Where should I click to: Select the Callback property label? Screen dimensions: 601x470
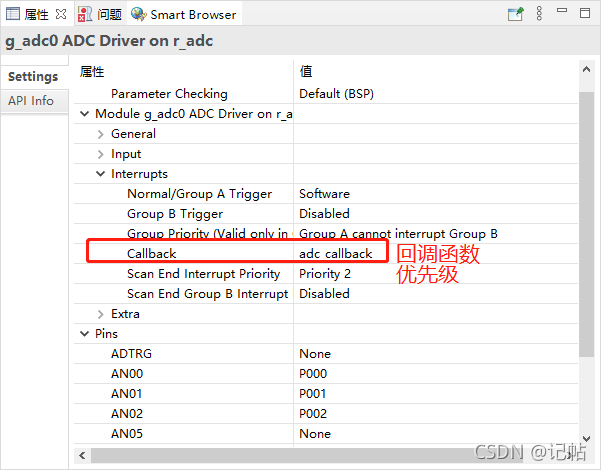click(152, 253)
